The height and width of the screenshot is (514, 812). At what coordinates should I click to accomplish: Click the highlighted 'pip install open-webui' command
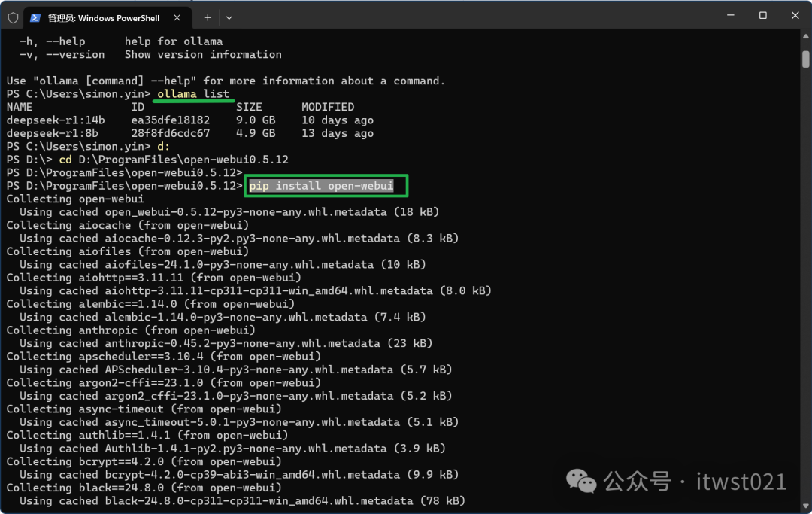coord(321,185)
